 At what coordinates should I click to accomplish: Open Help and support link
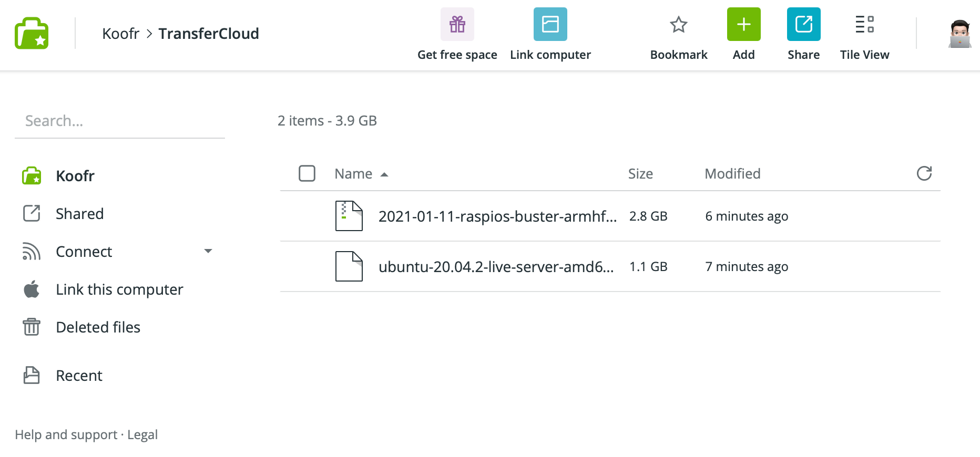pos(66,435)
